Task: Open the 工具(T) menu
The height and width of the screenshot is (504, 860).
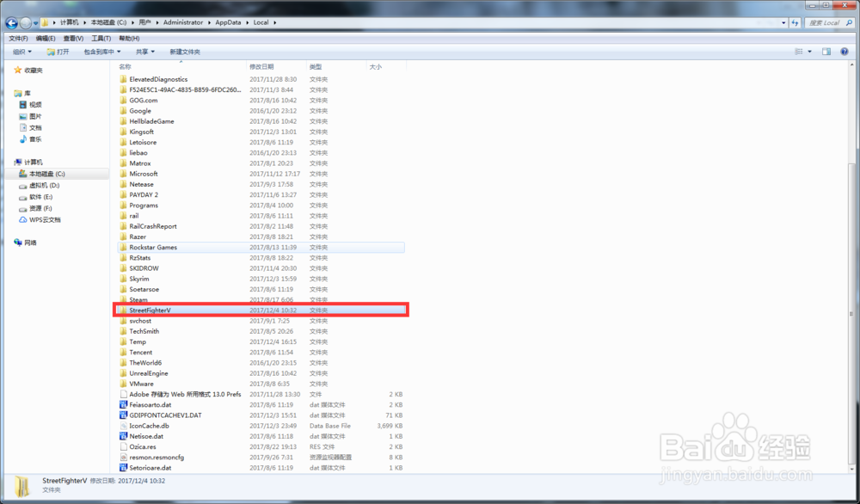Action: [x=101, y=39]
